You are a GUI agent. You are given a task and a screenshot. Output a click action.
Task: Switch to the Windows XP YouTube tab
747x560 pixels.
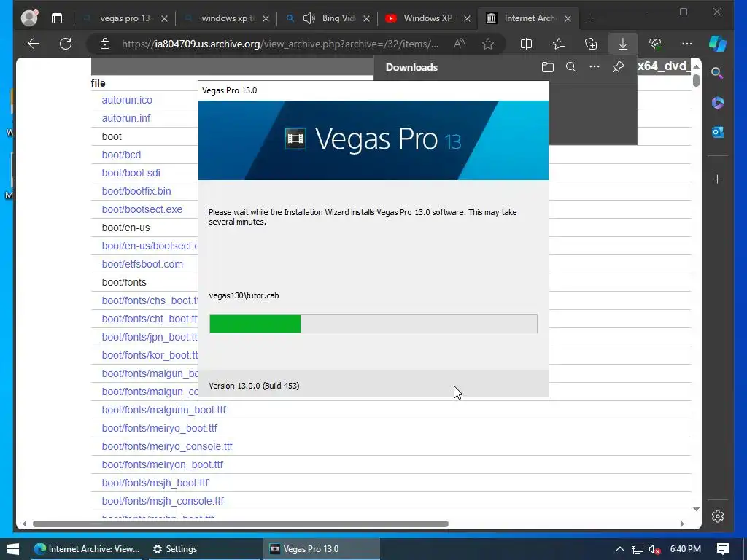427,18
